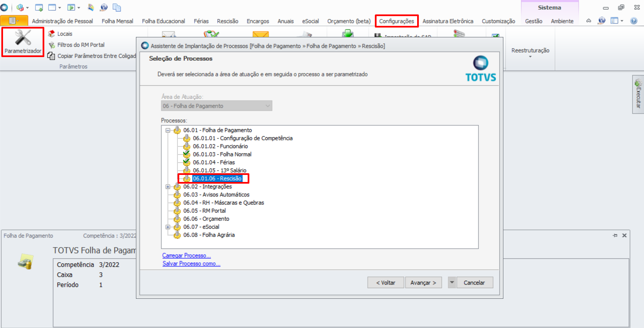The image size is (644, 328).
Task: Click the globe icon in quick access toolbar
Action: tap(104, 7)
